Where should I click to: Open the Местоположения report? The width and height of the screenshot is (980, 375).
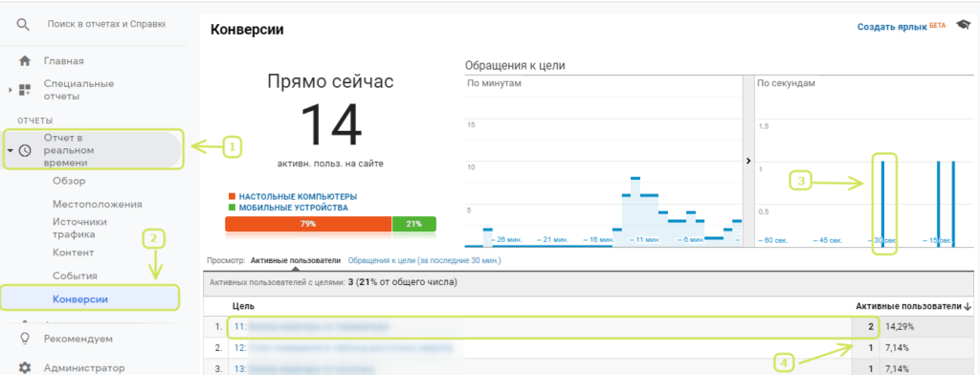point(98,205)
